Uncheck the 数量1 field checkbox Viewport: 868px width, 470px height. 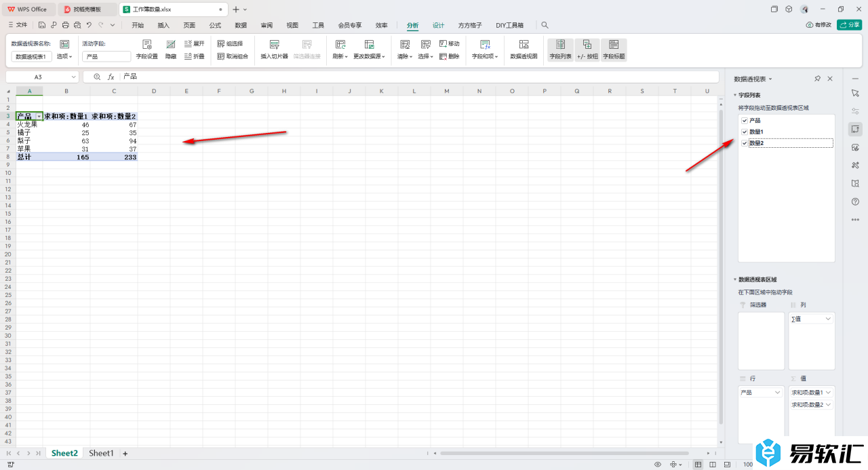click(745, 132)
